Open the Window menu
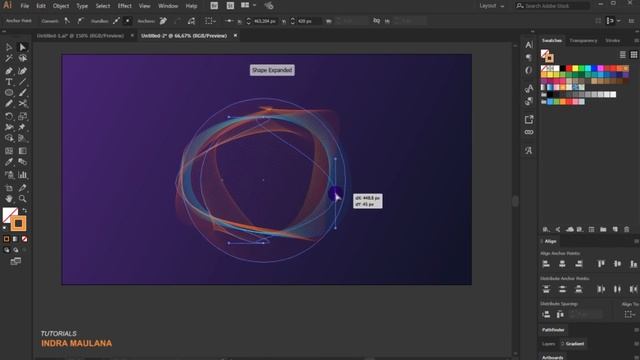 click(x=168, y=6)
